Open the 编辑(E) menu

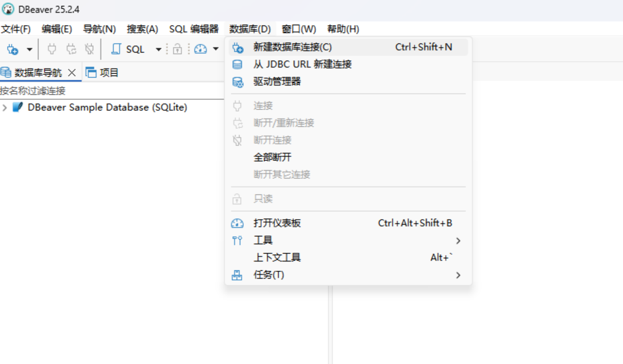tap(57, 29)
